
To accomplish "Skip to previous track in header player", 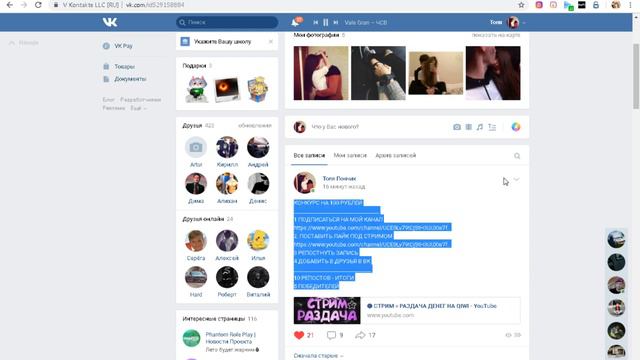I will 316,22.
